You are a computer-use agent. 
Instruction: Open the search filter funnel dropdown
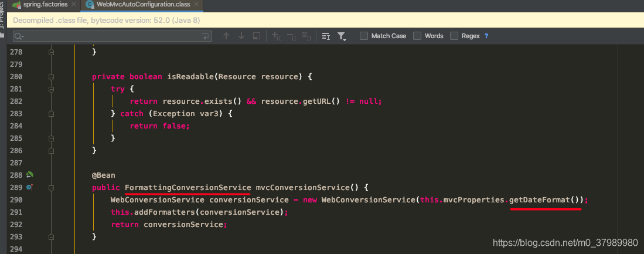pos(341,36)
